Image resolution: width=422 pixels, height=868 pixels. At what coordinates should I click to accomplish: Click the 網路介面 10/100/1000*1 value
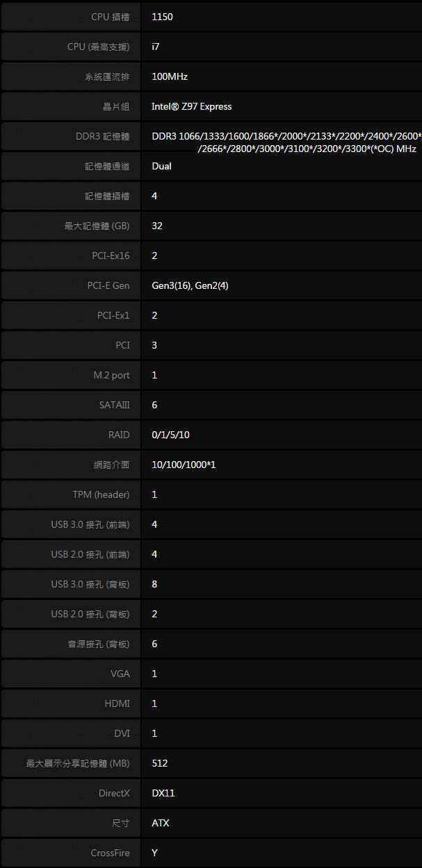pos(184,465)
